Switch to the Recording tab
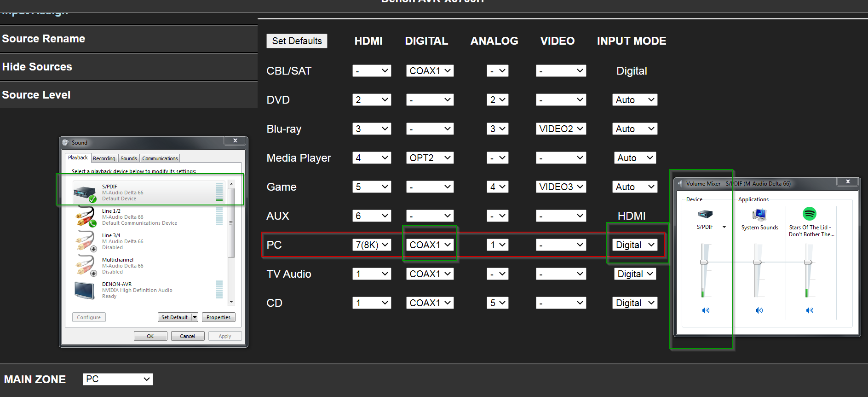Screen dimensions: 868x397 [x=104, y=158]
